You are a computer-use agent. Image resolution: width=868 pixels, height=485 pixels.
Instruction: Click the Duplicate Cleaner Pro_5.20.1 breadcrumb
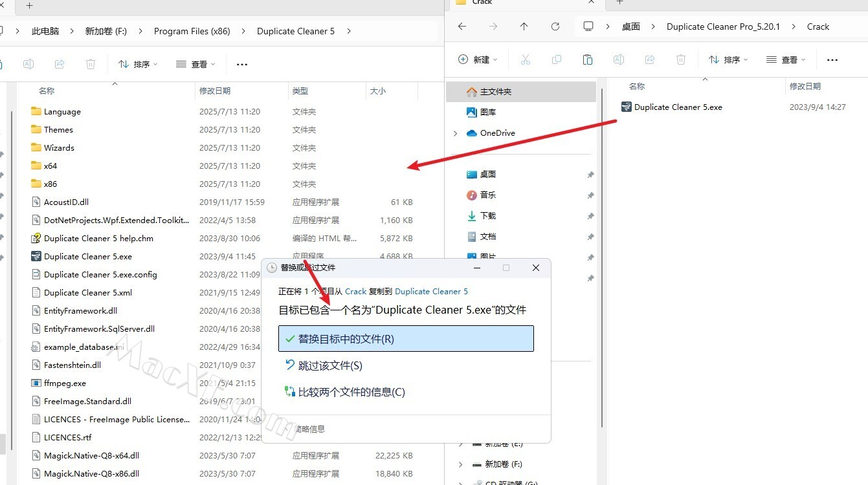point(723,27)
